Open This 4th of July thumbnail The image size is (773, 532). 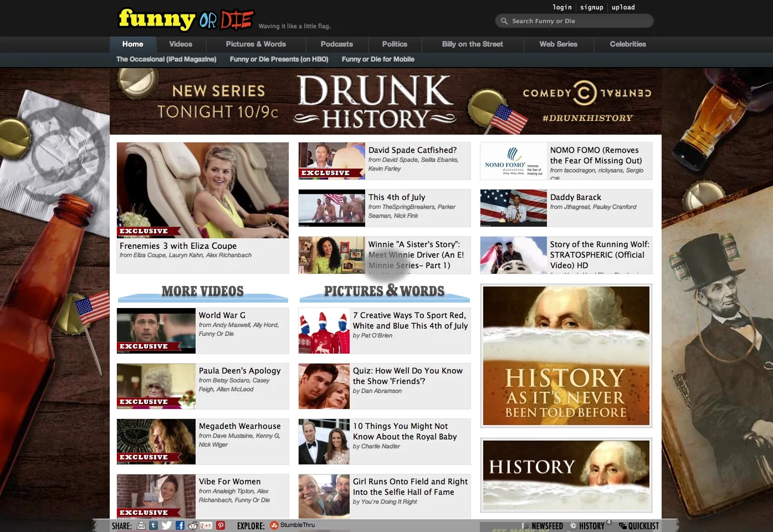pos(332,208)
